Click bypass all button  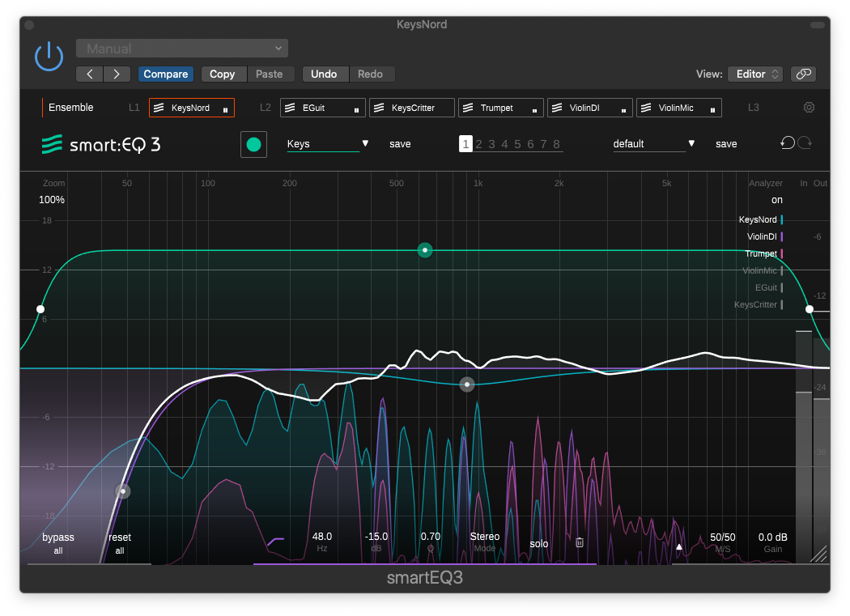pyautogui.click(x=58, y=543)
